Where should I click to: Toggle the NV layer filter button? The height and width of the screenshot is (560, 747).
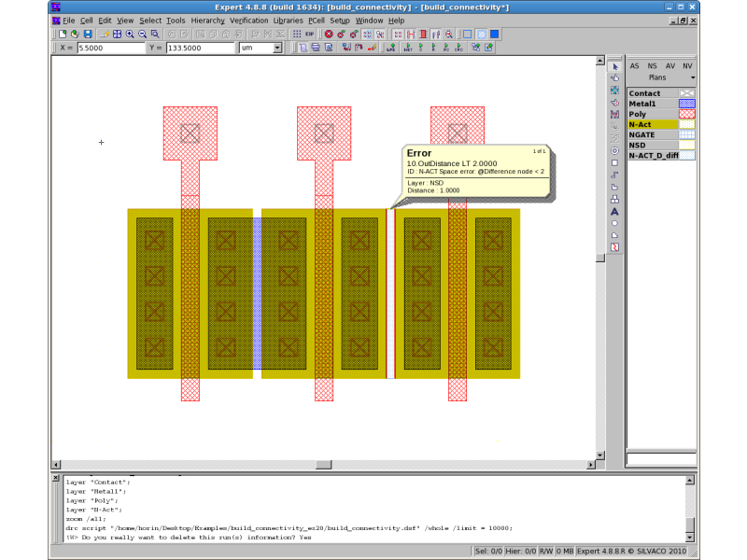[x=687, y=66]
